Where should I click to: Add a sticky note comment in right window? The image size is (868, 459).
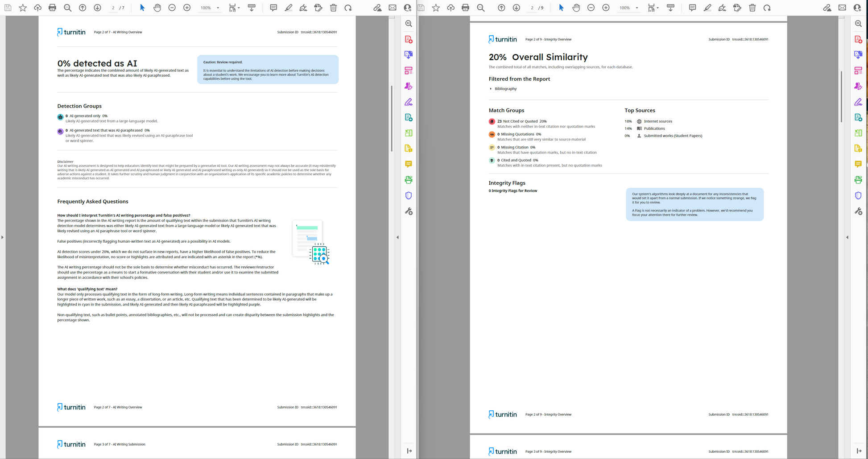(x=692, y=8)
